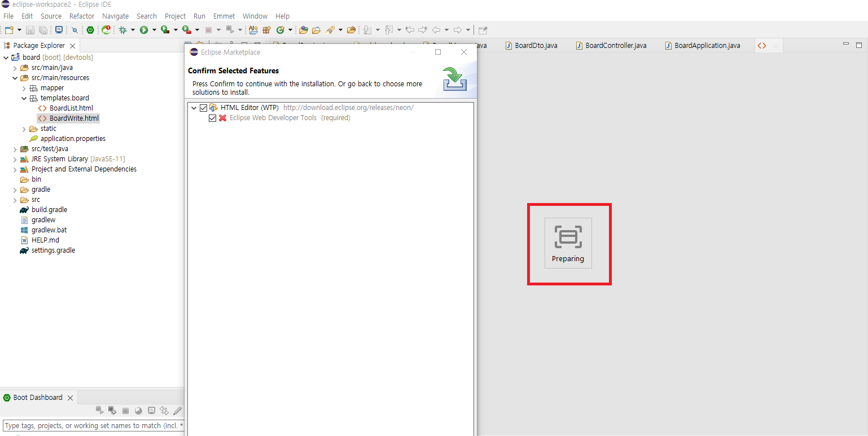
Task: Select BoardList.html in Package Explorer
Action: pyautogui.click(x=65, y=108)
